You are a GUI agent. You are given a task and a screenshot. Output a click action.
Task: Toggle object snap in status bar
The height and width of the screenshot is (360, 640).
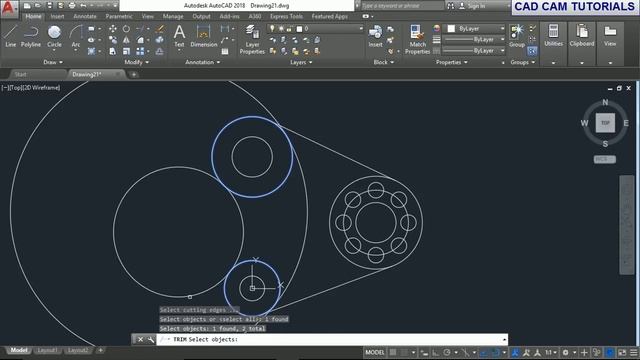pyautogui.click(x=496, y=352)
